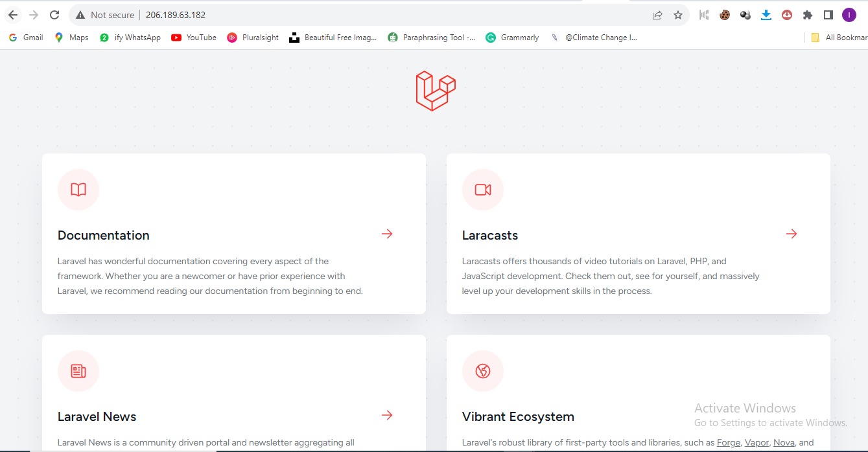Screen dimensions: 868x452
Task: Toggle the bookmark star for this page
Action: tap(676, 14)
